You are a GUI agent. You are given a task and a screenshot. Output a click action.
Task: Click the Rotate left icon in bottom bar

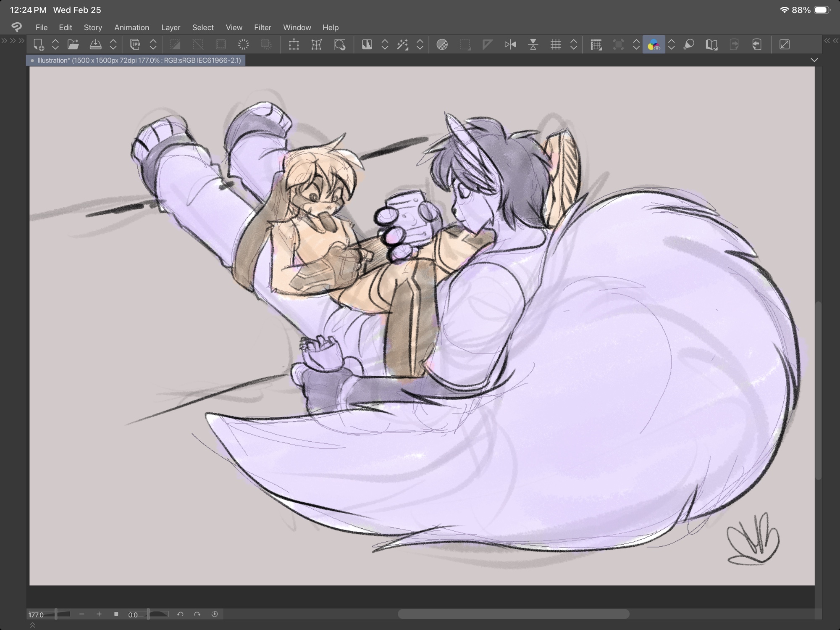(x=180, y=614)
